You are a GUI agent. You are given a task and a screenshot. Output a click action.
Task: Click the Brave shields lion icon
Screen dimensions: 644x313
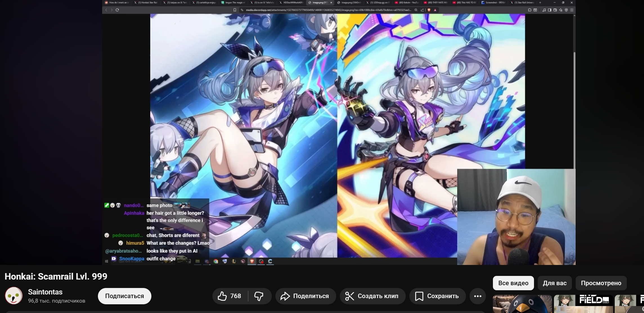429,10
